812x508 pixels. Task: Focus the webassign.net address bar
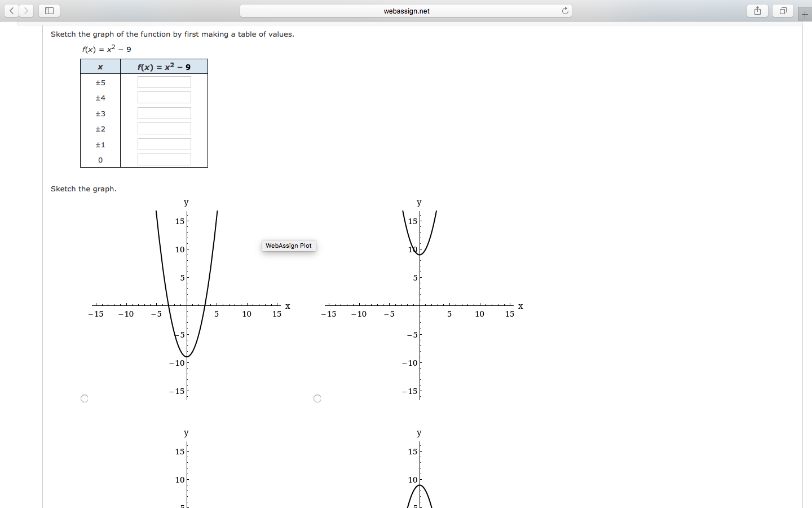click(406, 11)
